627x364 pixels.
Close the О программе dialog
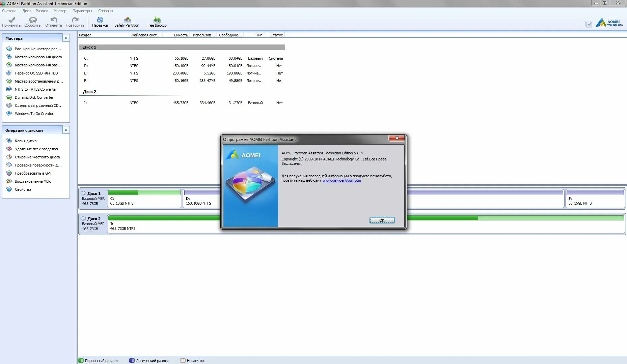397,138
